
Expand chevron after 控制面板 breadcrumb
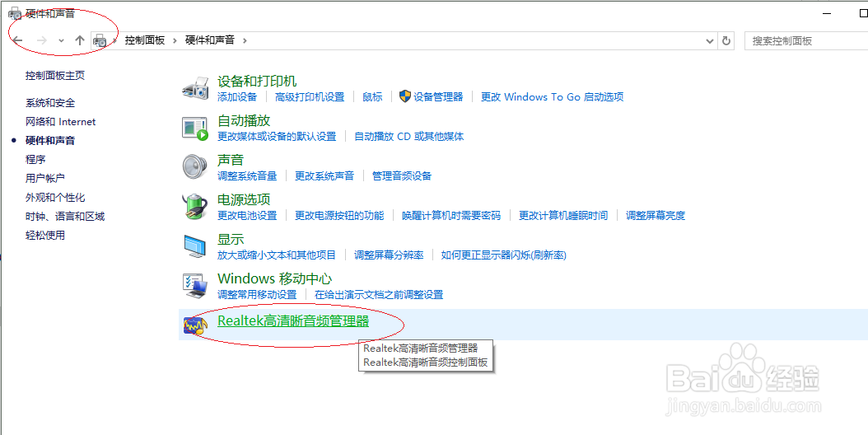(x=175, y=40)
